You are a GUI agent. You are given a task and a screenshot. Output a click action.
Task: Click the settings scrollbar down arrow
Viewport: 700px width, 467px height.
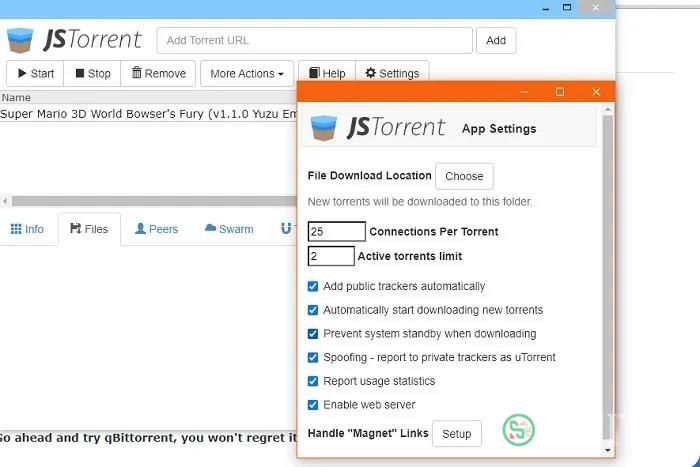click(607, 450)
